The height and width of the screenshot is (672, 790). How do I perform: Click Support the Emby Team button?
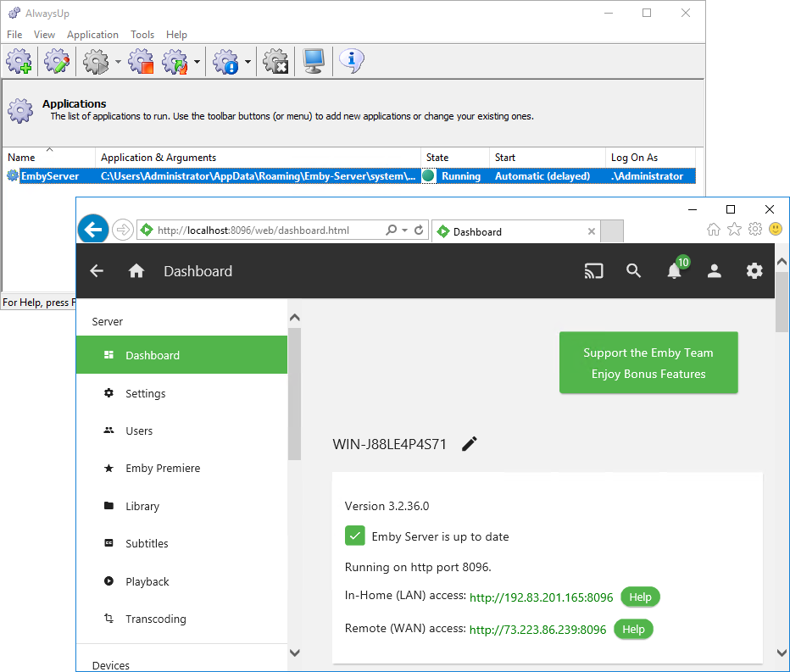[648, 363]
